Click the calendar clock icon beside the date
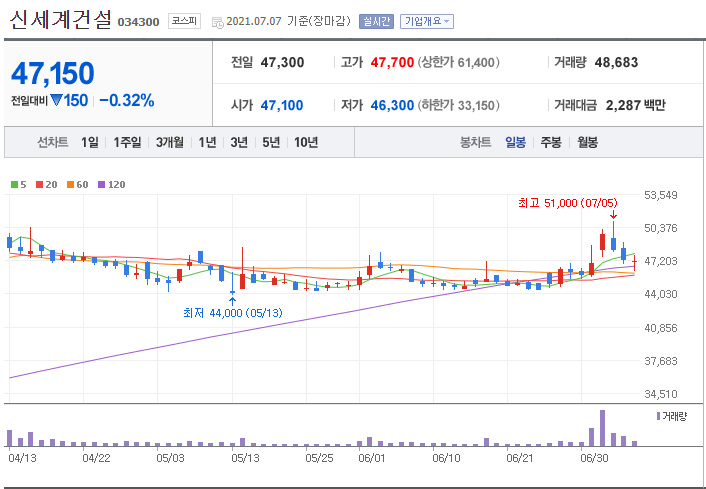 (217, 23)
